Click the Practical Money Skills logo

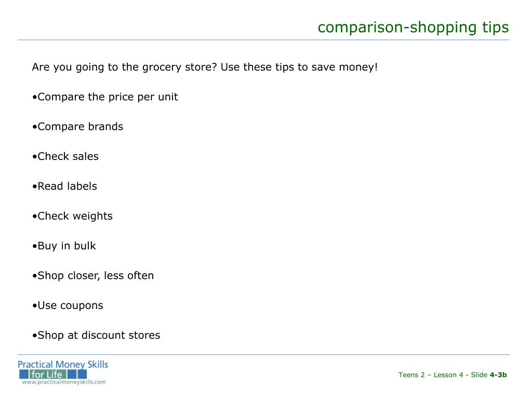[63, 373]
